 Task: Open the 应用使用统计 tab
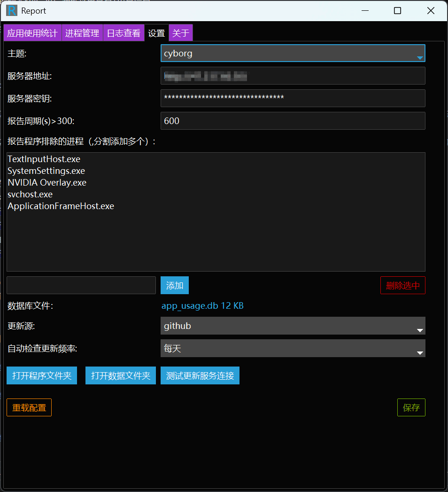pos(32,33)
